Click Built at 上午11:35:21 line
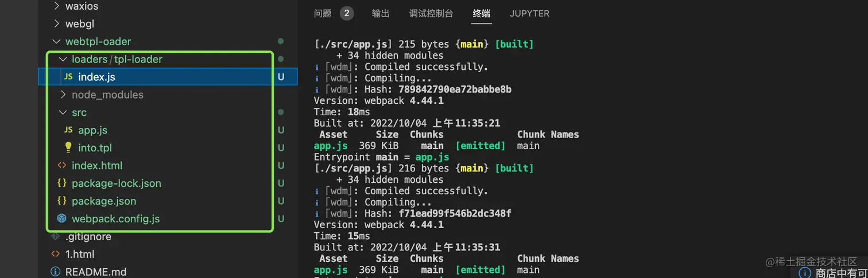 (406, 123)
